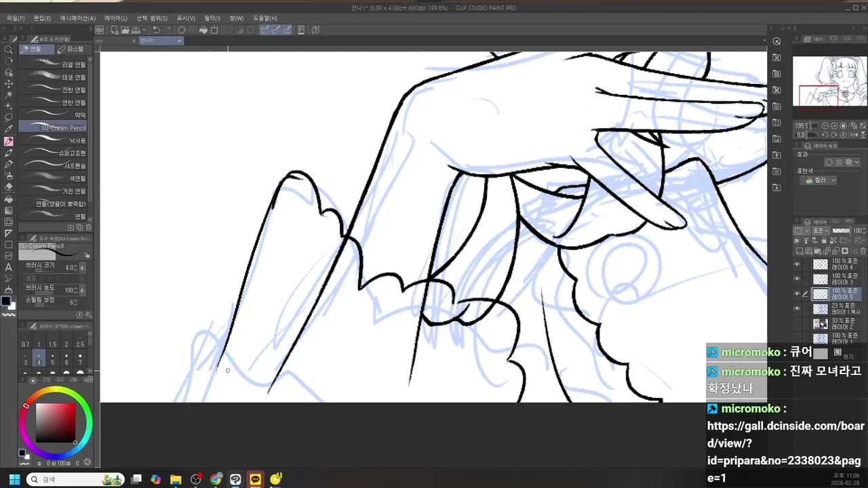This screenshot has height=488, width=868.
Task: Click the Open file folder icon
Action: [x=125, y=30]
